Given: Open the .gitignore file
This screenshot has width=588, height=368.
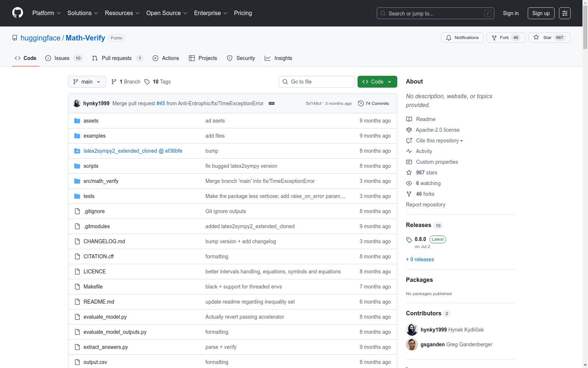Looking at the screenshot, I should (x=94, y=211).
